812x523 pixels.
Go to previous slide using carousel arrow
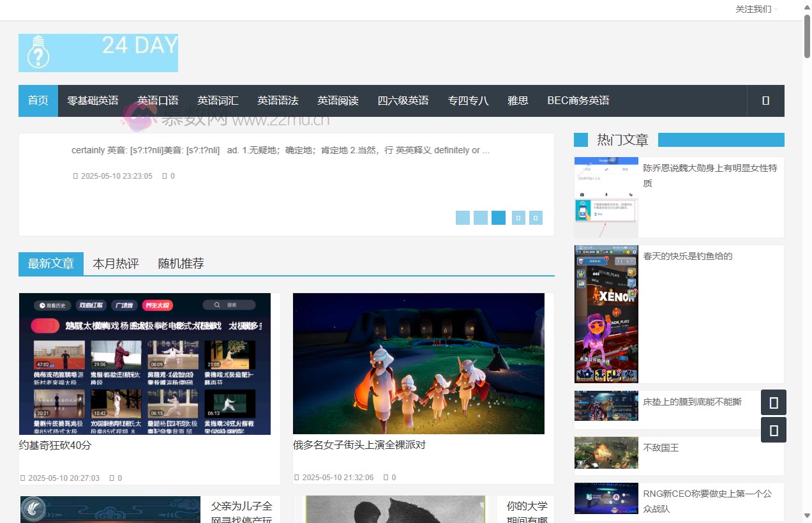(518, 218)
